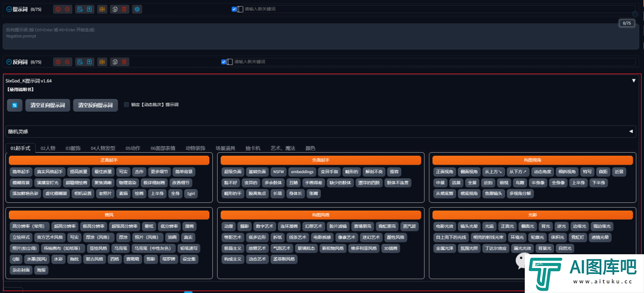Enable the 锁定【动态批次】提示词 checkbox

[x=126, y=104]
